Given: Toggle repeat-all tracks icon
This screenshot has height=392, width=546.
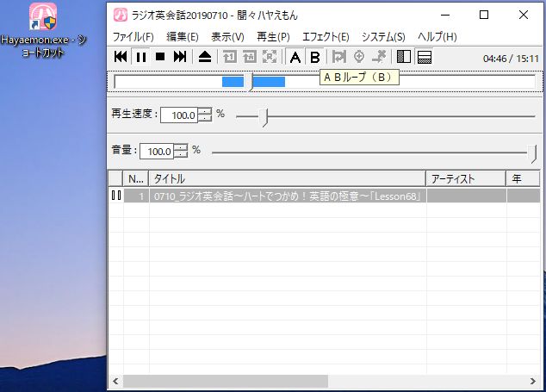Looking at the screenshot, I should tap(250, 57).
